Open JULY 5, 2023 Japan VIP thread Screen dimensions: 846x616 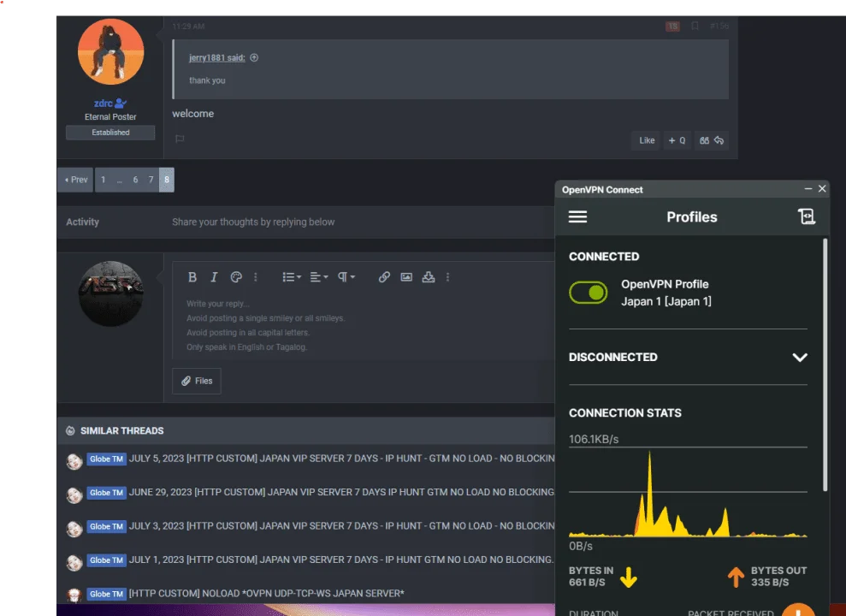341,459
